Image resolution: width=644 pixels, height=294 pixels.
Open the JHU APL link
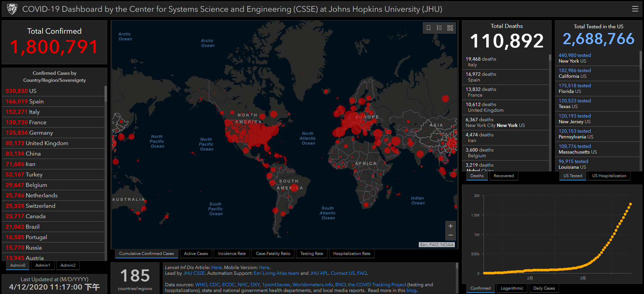click(319, 273)
